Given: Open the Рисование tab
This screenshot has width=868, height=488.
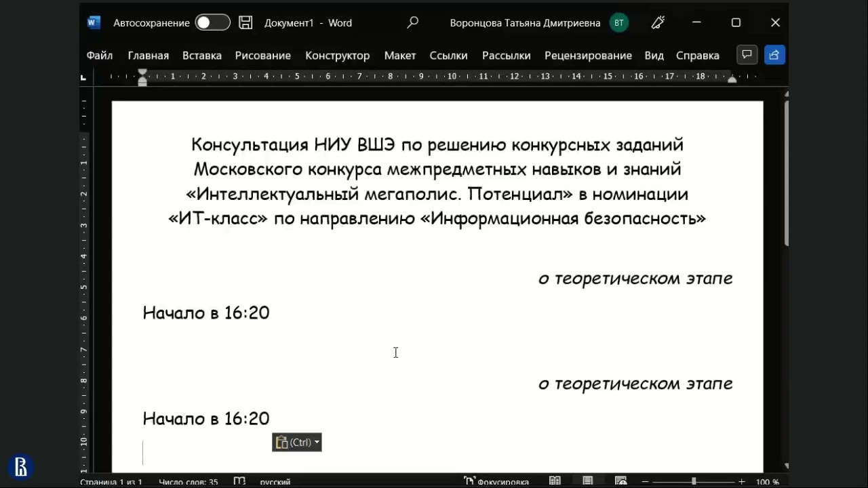Looking at the screenshot, I should pyautogui.click(x=263, y=56).
